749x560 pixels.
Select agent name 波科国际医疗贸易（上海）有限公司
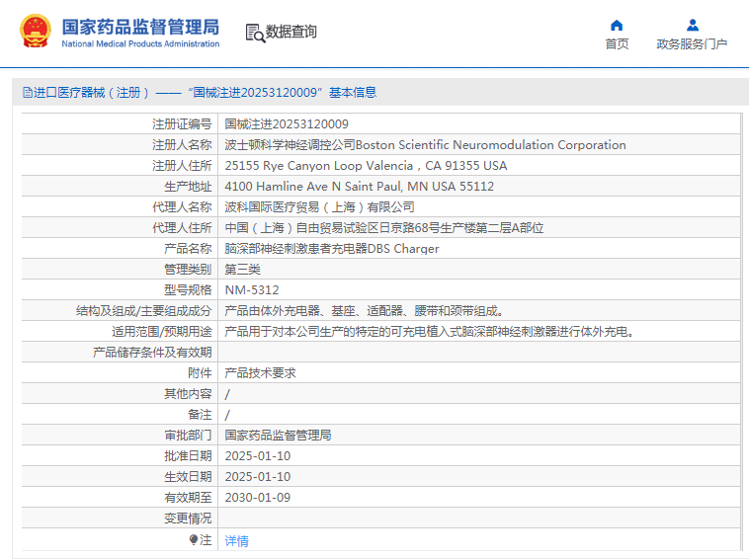(319, 207)
